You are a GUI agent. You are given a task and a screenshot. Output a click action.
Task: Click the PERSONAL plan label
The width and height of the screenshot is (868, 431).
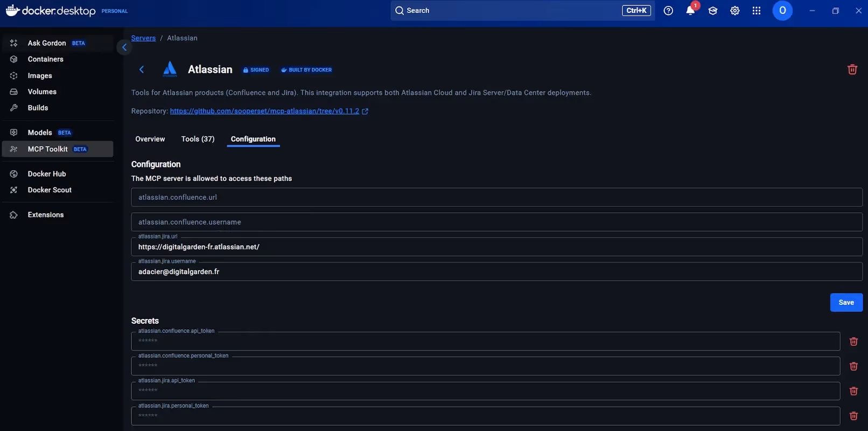[x=115, y=11]
